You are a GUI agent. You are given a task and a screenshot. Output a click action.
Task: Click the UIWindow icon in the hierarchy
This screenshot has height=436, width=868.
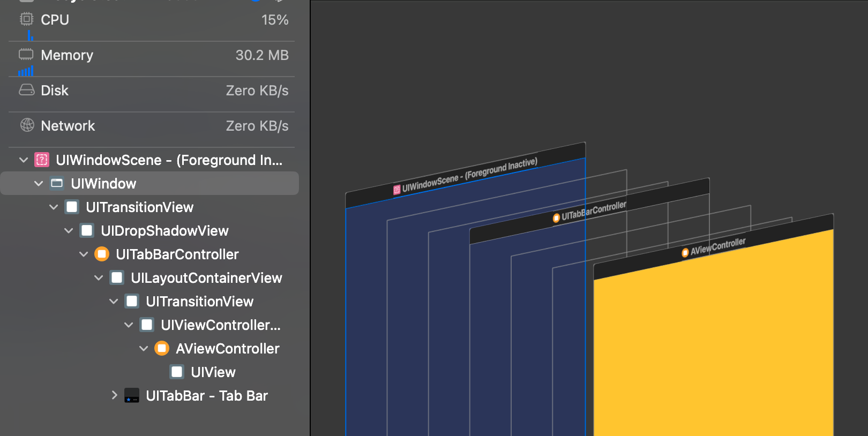point(57,183)
